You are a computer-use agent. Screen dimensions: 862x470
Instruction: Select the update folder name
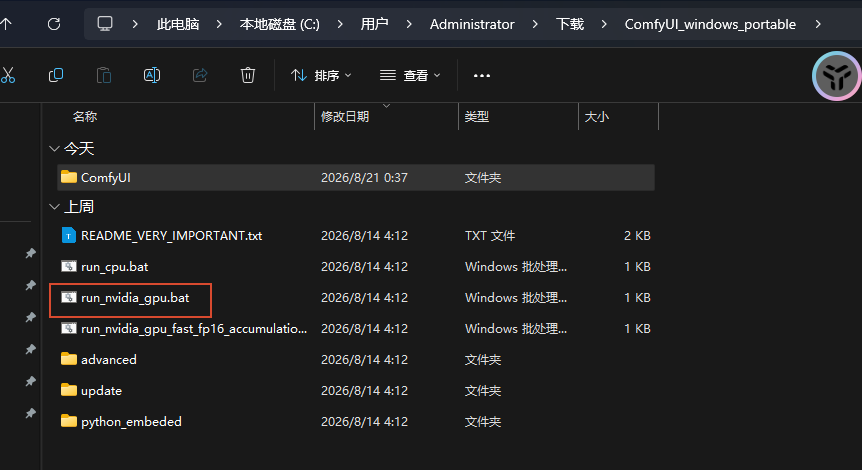101,391
